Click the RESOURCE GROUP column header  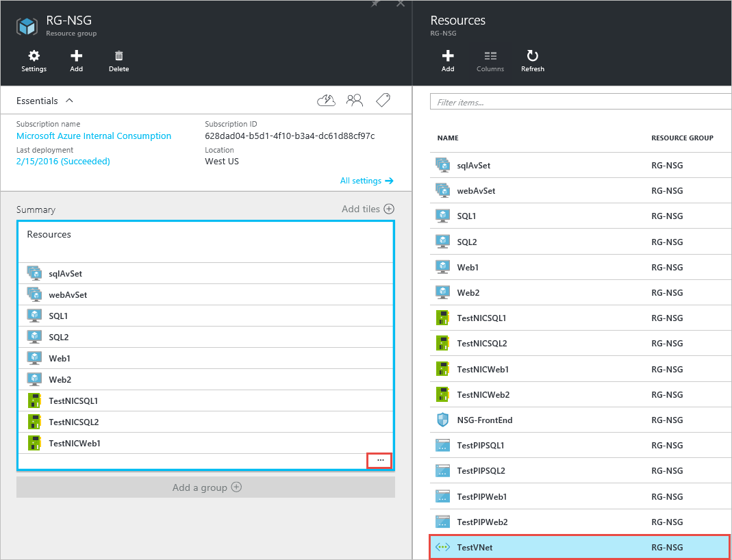(x=682, y=138)
